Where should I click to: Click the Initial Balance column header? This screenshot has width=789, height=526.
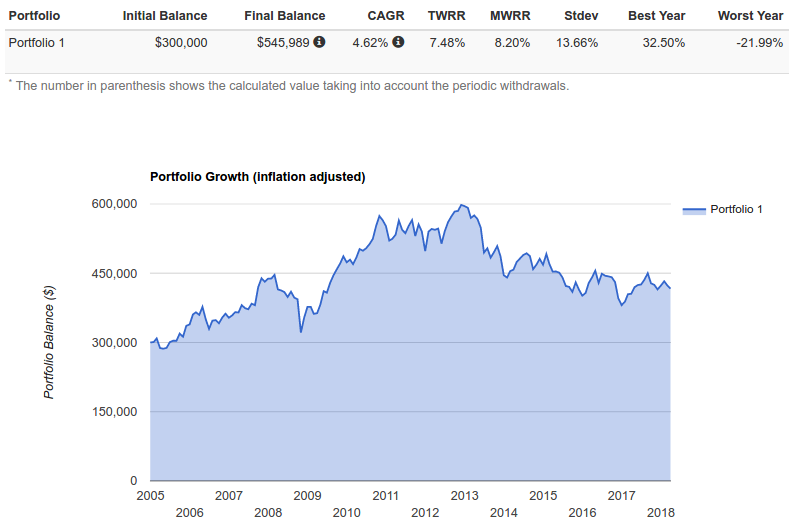[165, 16]
